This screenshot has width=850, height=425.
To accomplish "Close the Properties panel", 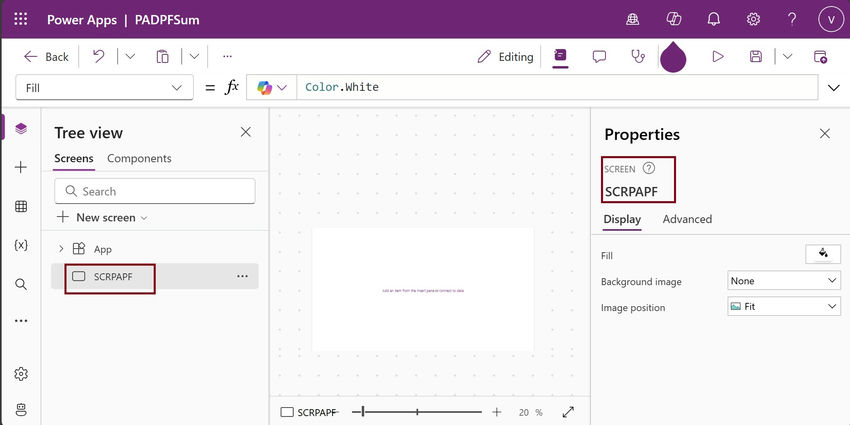I will pos(825,133).
